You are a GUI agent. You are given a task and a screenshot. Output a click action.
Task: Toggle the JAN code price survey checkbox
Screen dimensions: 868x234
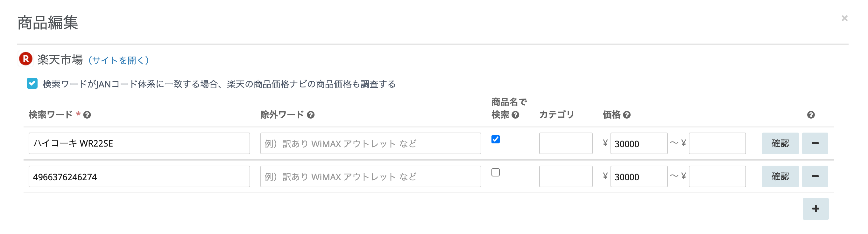point(32,84)
